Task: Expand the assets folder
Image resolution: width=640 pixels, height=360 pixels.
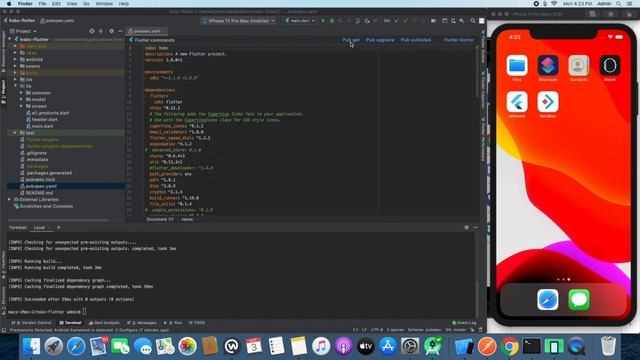Action: (16, 66)
